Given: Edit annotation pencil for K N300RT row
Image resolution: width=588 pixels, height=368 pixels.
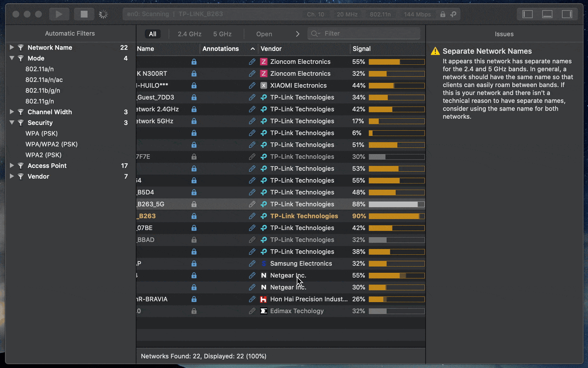Looking at the screenshot, I should [252, 74].
